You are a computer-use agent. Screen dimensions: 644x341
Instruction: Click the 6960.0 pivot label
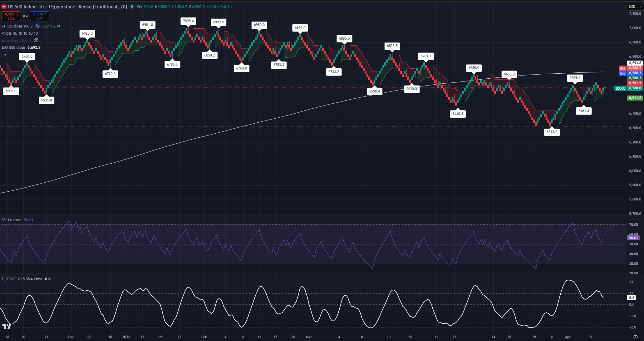coord(300,28)
